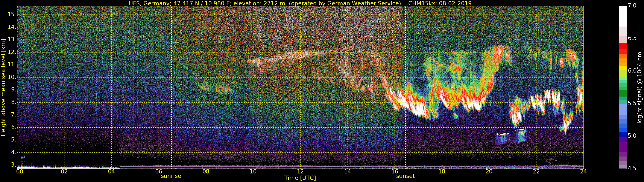Click the colorbar value '5.0'
The width and height of the screenshot is (644, 182).
632,136
